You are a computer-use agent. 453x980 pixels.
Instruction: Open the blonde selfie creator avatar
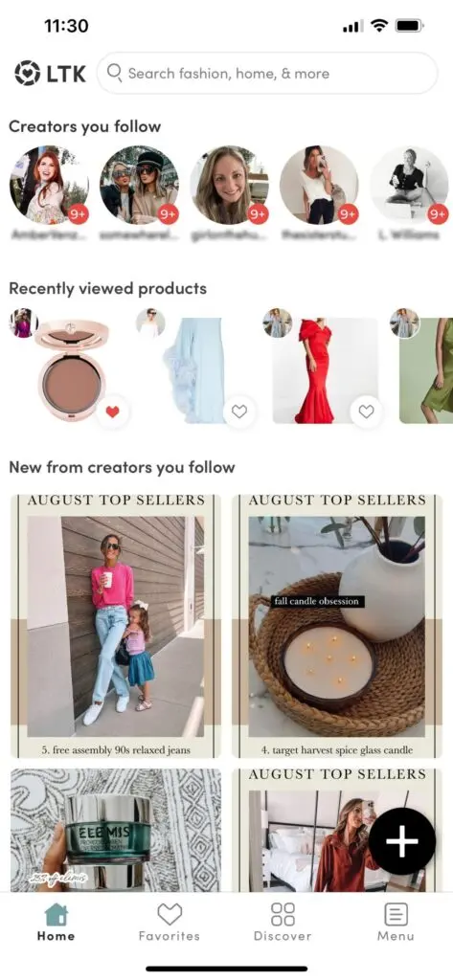tap(229, 185)
